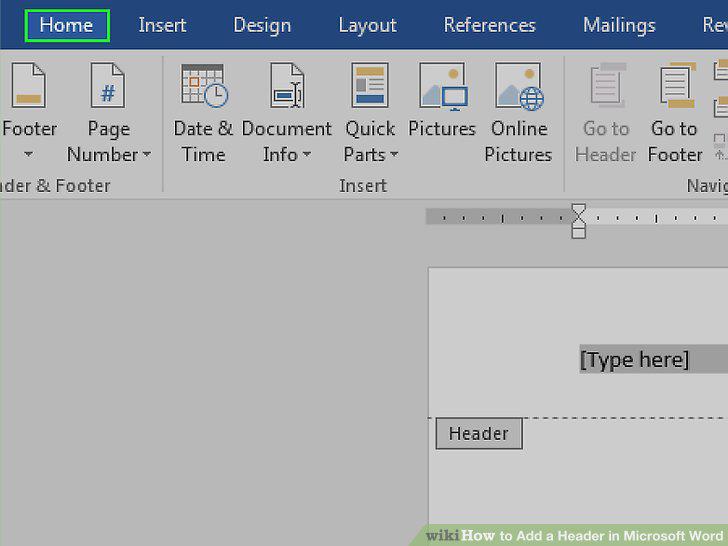
Task: Click the Footer page icon
Action: pos(28,85)
